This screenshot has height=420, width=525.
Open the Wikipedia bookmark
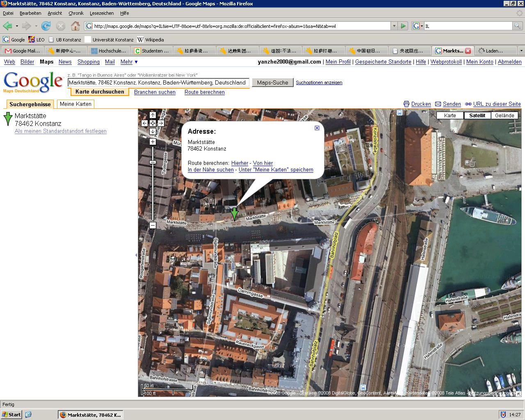pos(151,40)
